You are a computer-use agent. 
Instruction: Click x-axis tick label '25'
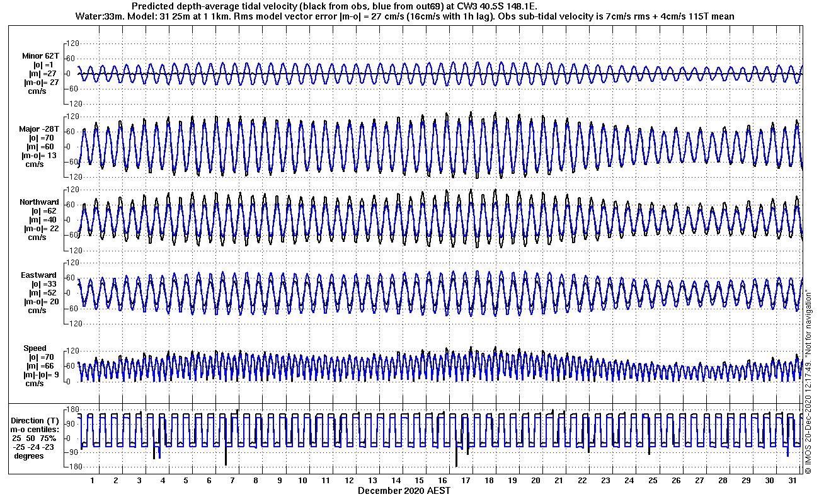click(652, 481)
